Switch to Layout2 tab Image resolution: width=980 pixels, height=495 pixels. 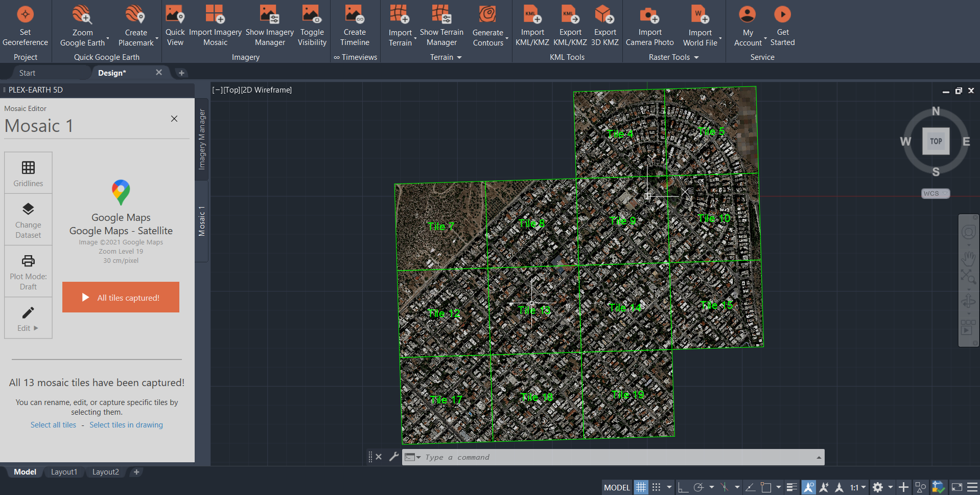coord(105,472)
